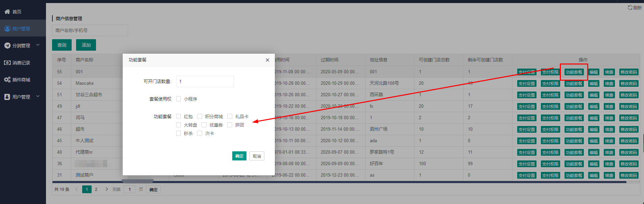Screen dimensions: 644x204
Task: Cancel the dialog with 取消
Action: click(257, 156)
